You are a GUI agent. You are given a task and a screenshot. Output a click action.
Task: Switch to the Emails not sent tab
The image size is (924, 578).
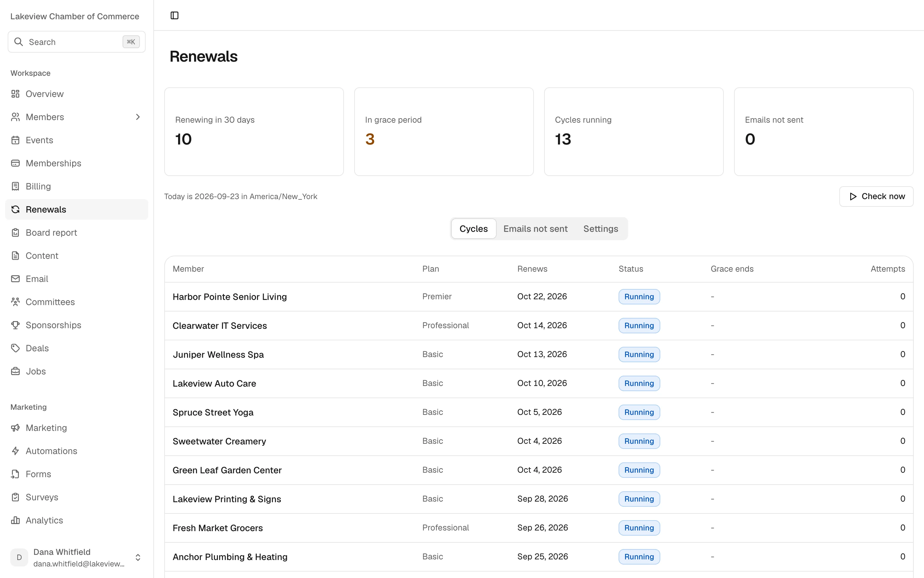[x=535, y=229]
